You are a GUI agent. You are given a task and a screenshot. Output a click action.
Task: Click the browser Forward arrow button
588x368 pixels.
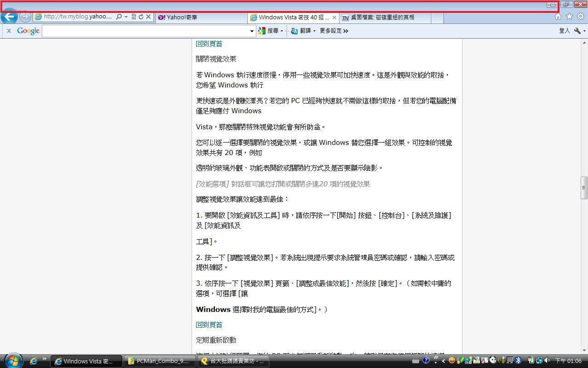click(x=25, y=17)
